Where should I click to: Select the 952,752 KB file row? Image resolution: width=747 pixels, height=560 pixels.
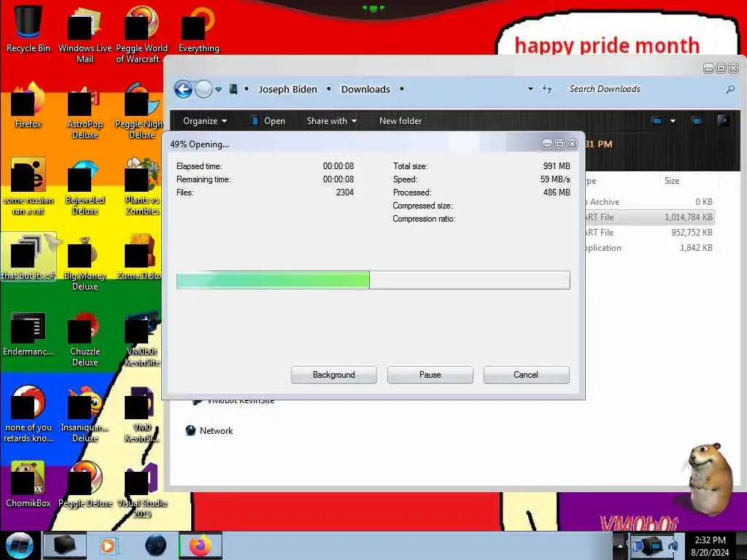(650, 233)
